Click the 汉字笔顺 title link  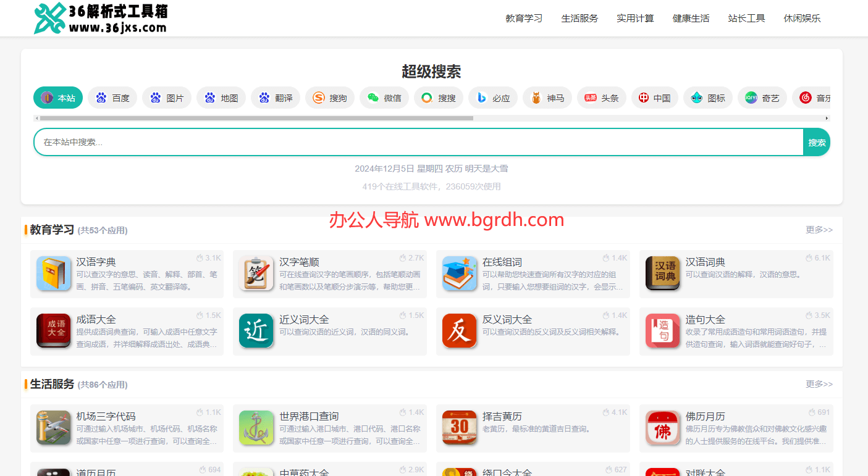point(299,262)
